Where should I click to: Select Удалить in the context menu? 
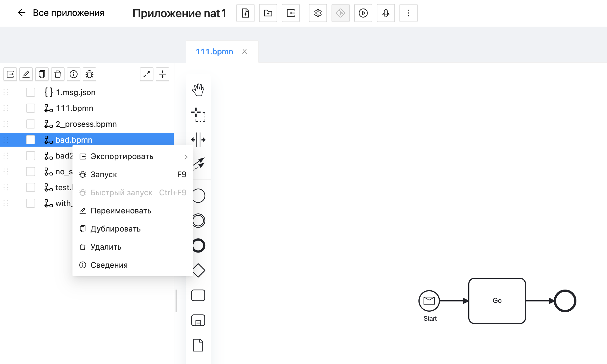click(x=106, y=247)
